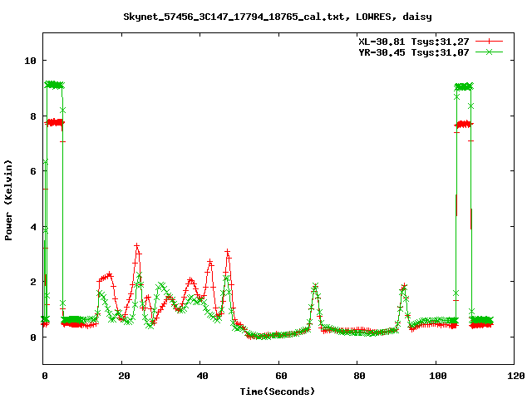This screenshot has width=532, height=399.
Task: Click the x-axis tick label 120
Action: [x=516, y=376]
